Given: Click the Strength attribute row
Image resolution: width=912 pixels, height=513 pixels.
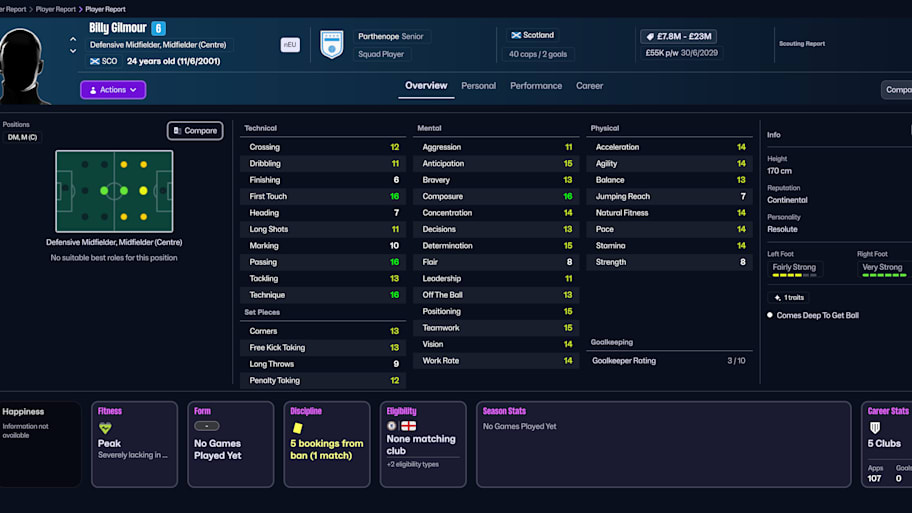Looking at the screenshot, I should pos(669,262).
